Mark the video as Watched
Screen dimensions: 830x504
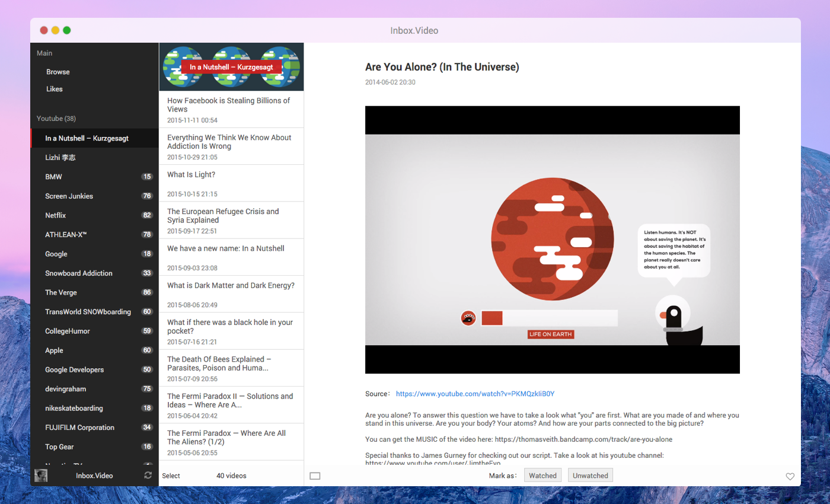pyautogui.click(x=542, y=475)
